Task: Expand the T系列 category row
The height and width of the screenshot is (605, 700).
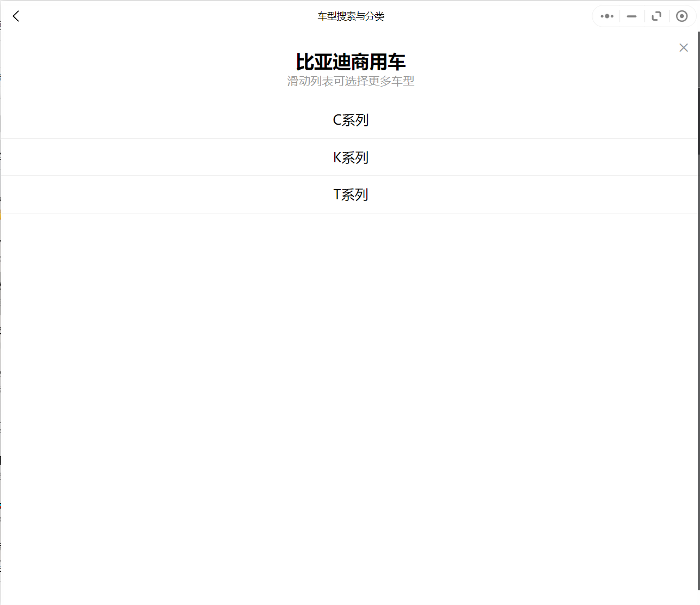Action: coord(351,194)
